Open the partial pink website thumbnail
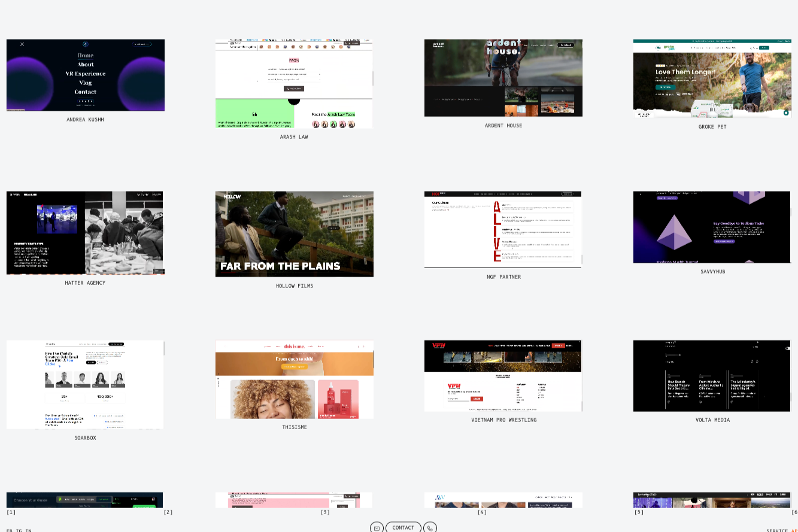The width and height of the screenshot is (798, 532). point(294,500)
